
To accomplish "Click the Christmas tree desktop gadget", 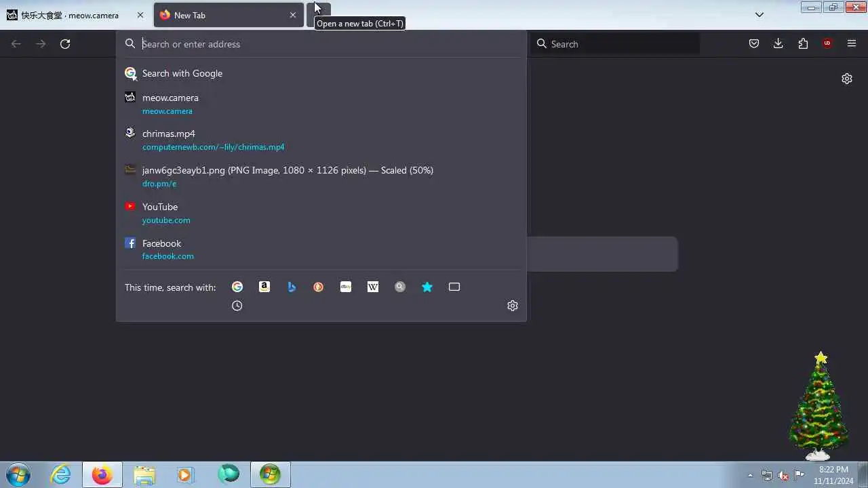I will pos(819,405).
